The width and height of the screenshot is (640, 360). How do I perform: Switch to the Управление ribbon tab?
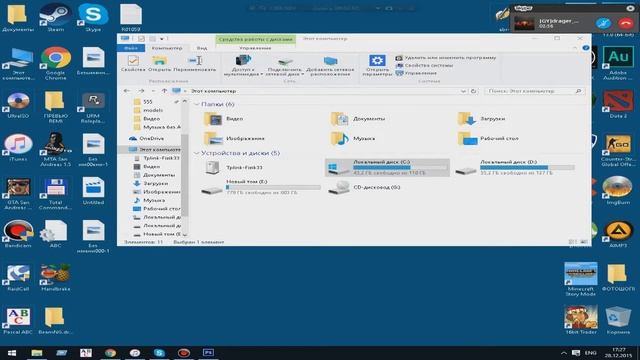click(x=255, y=48)
